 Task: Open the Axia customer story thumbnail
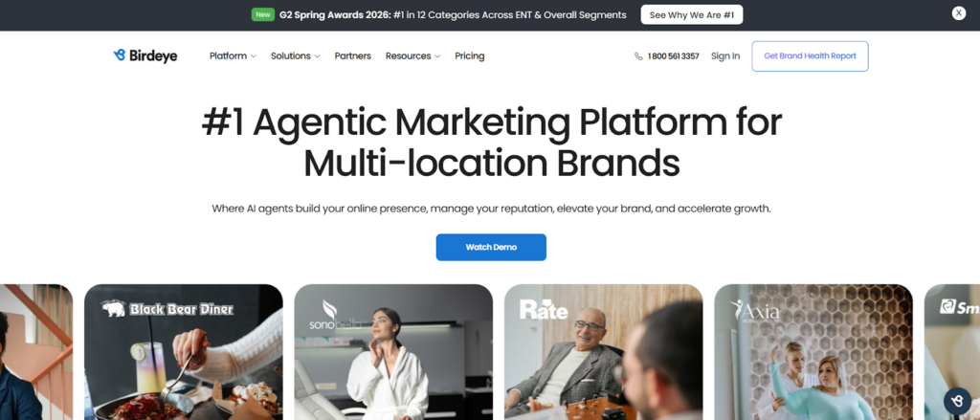click(813, 352)
